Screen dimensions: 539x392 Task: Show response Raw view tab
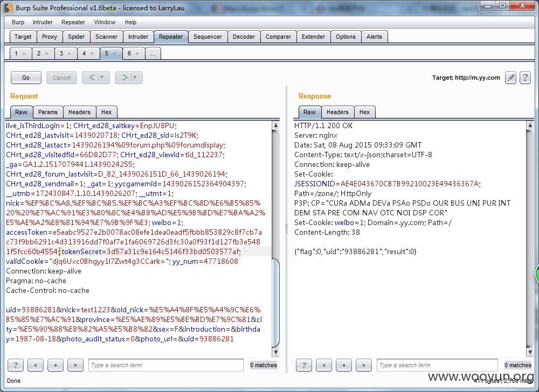pos(309,112)
